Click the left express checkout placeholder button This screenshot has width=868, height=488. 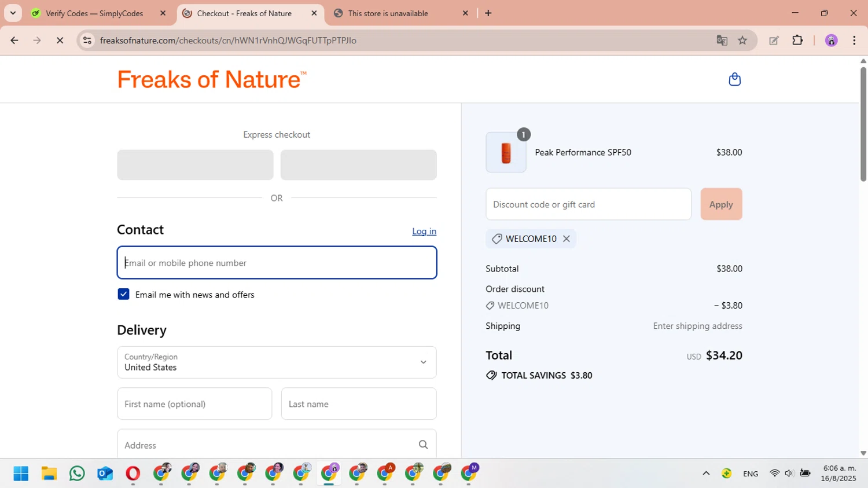195,165
